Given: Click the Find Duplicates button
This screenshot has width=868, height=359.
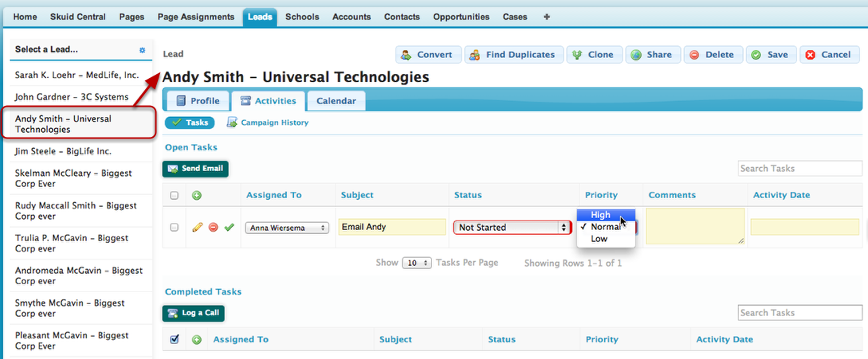Looking at the screenshot, I should [514, 55].
